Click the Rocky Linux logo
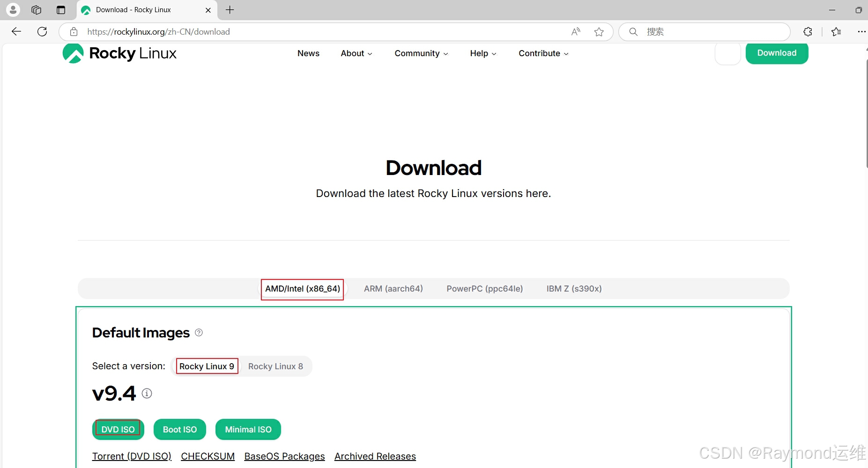The height and width of the screenshot is (468, 868). point(119,53)
